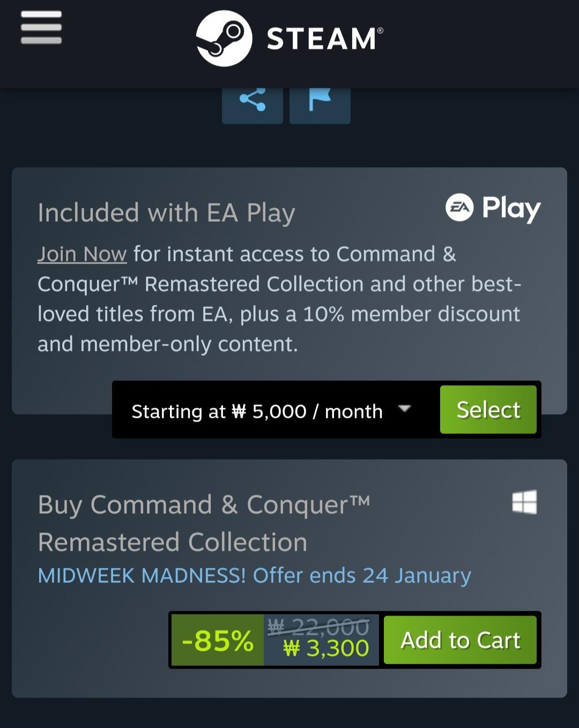Open the Join Now link
This screenshot has height=728, width=579.
tap(82, 254)
